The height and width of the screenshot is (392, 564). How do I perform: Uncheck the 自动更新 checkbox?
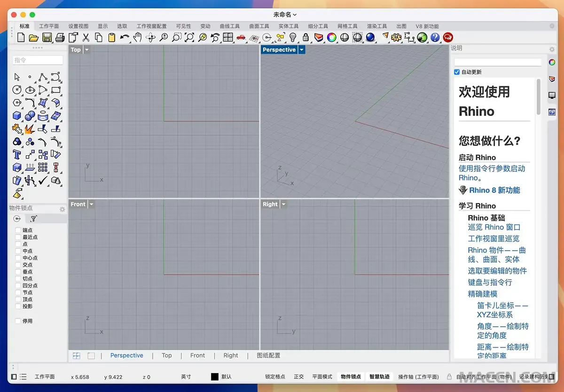coord(457,72)
